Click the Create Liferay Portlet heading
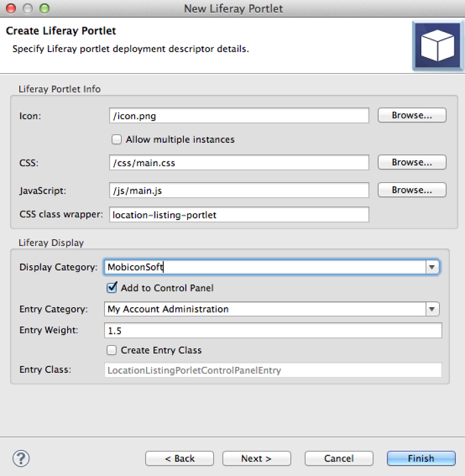 click(x=60, y=31)
